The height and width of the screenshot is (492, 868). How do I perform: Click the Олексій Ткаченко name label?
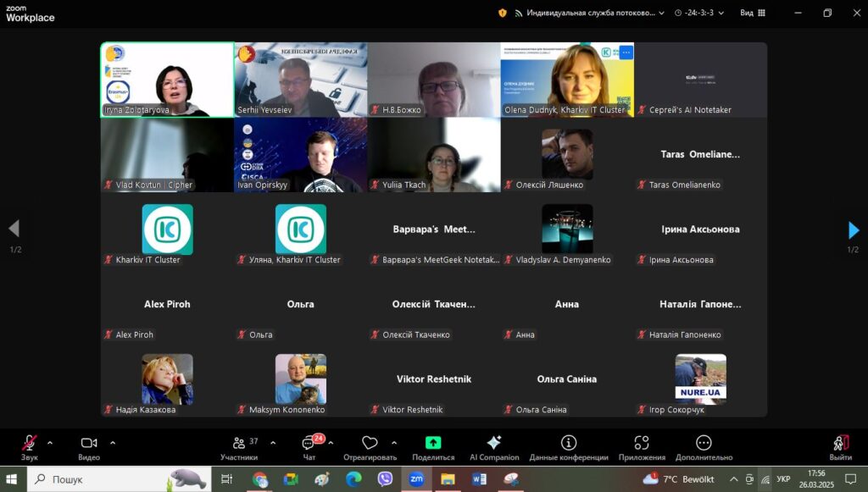(x=416, y=334)
